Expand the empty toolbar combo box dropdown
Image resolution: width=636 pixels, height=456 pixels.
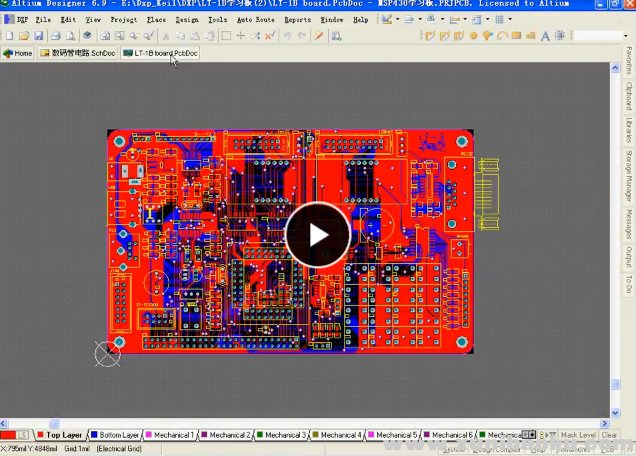tap(624, 36)
